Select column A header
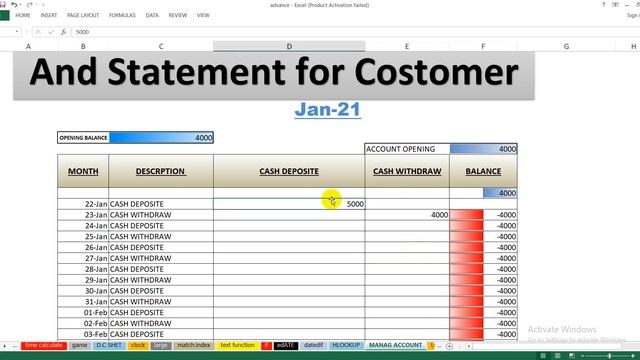640x360 pixels. (x=28, y=47)
